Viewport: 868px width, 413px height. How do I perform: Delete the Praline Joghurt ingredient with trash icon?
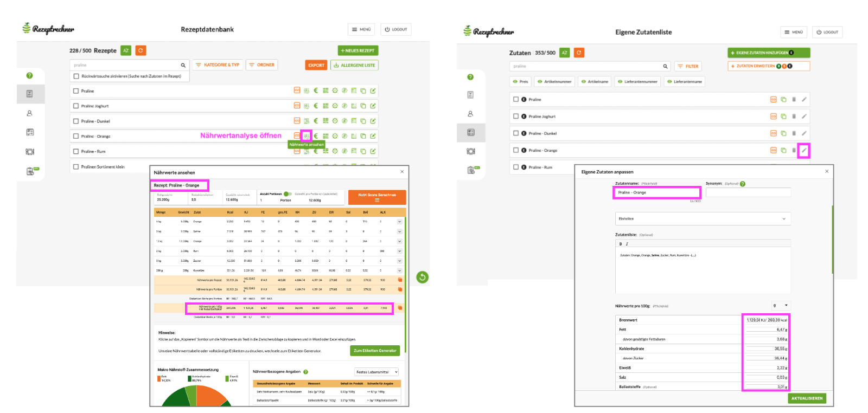pos(794,117)
